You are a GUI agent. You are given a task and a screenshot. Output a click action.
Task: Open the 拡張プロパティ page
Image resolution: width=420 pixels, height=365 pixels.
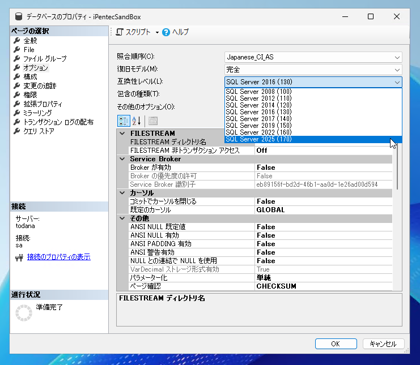click(43, 104)
